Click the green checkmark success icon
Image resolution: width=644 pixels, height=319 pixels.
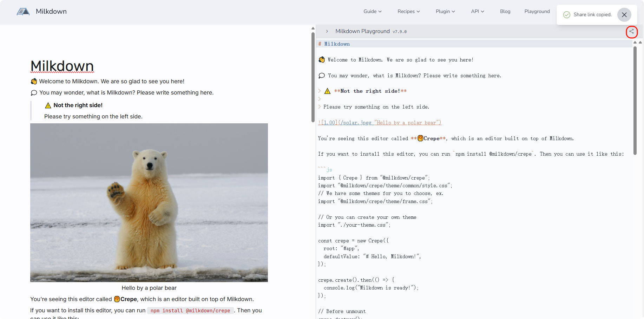pyautogui.click(x=566, y=15)
